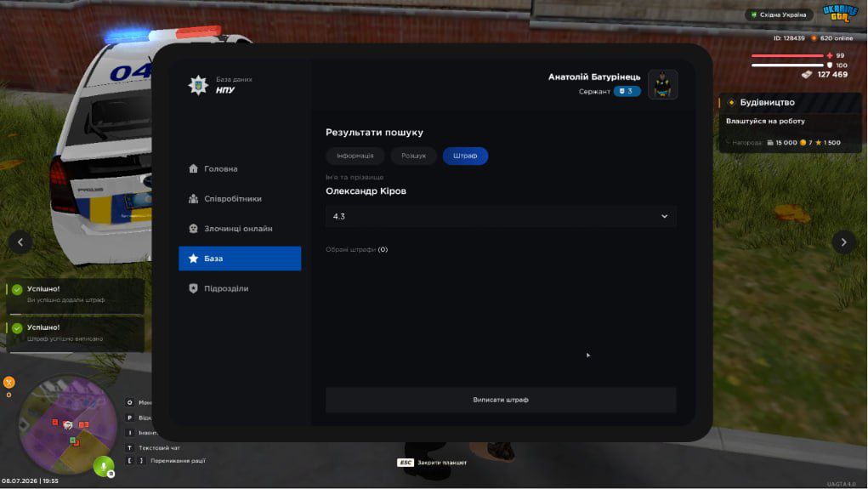868x489 pixels.
Task: Expand the 4.3 fine article dropdown
Action: click(x=501, y=217)
